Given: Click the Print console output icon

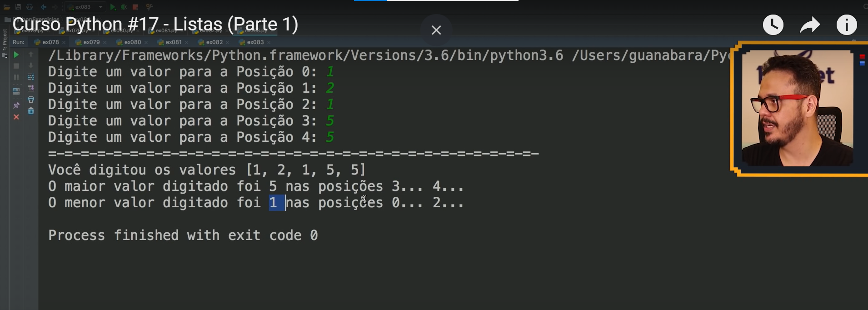Looking at the screenshot, I should tap(31, 100).
